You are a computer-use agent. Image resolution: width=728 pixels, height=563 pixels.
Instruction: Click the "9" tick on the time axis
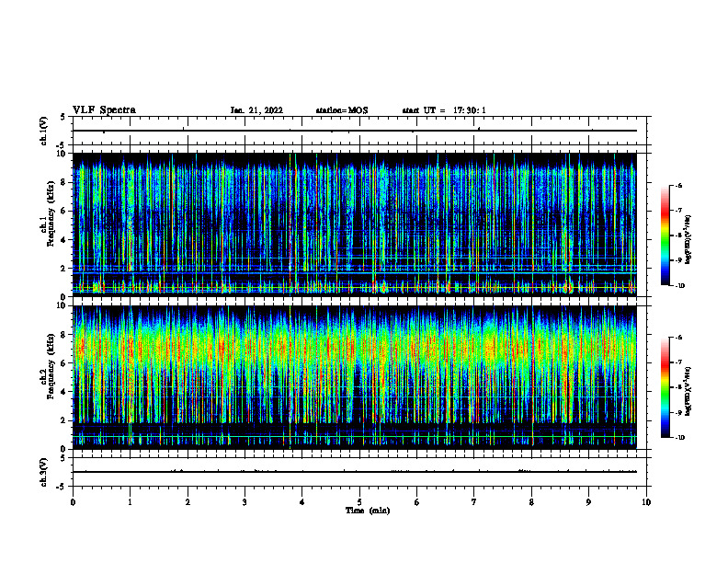588,502
